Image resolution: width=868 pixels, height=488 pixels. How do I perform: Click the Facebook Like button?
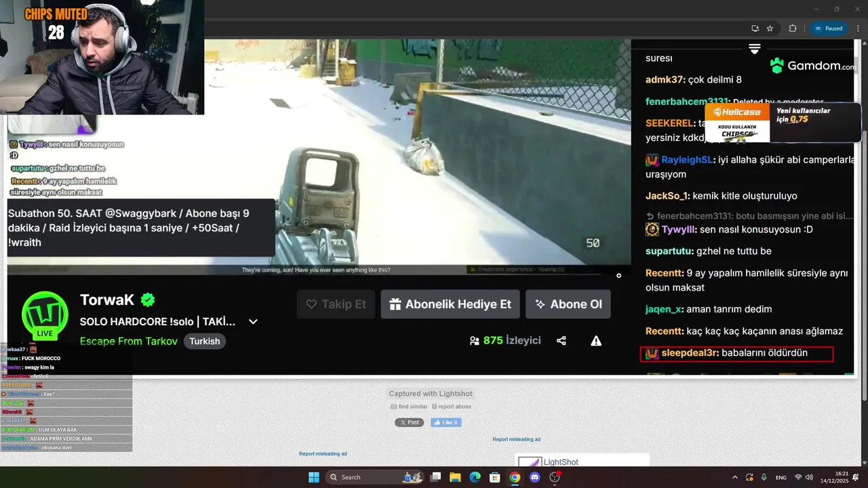click(446, 422)
